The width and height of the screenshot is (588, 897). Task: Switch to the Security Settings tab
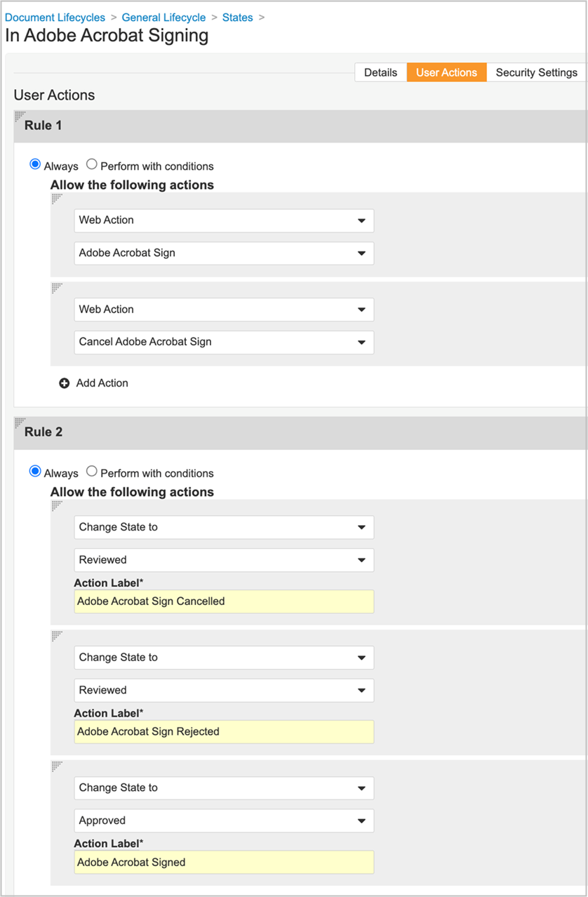(x=535, y=72)
